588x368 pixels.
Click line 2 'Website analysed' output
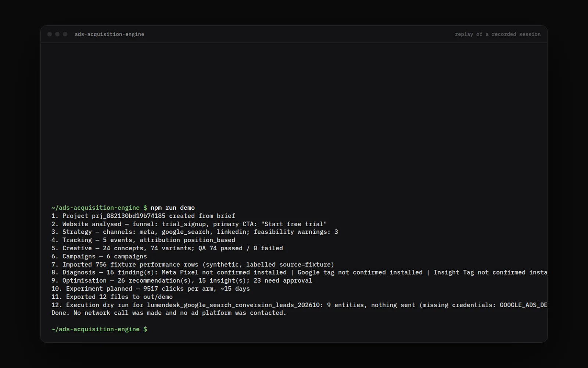tap(189, 224)
